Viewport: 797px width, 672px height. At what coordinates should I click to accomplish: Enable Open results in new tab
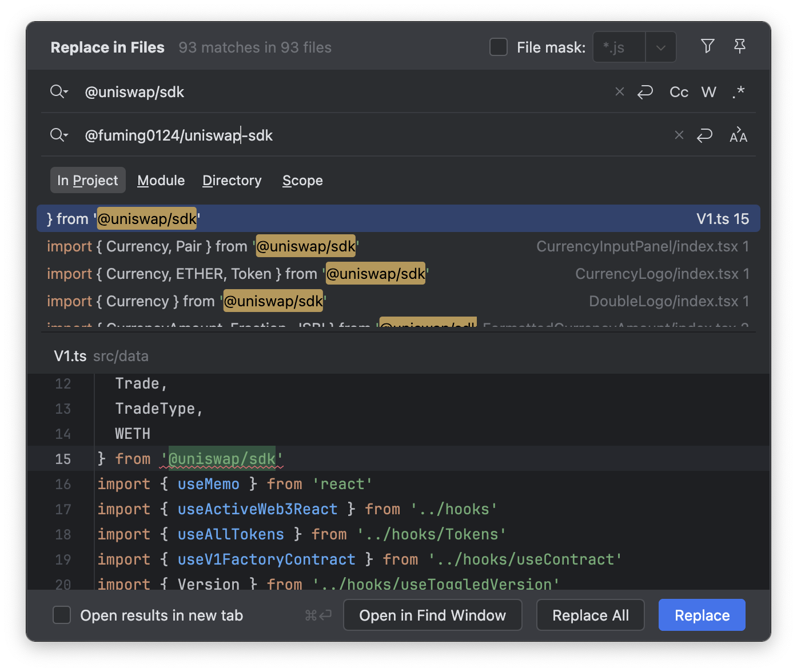point(62,615)
